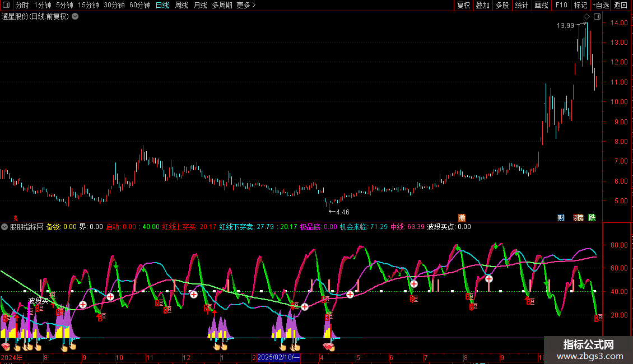Open the 更多 periods expander

click(x=246, y=6)
